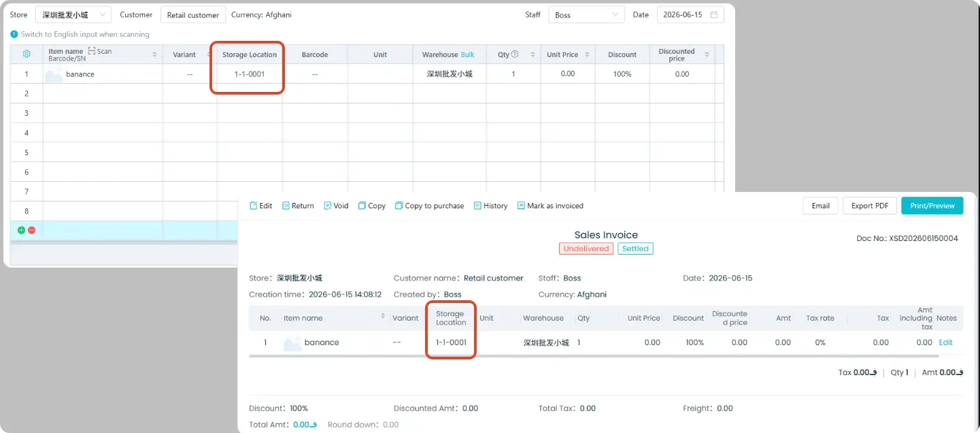Viewport: 980px width, 433px height.
Task: Click the Item name cell of entry row 3
Action: [103, 113]
